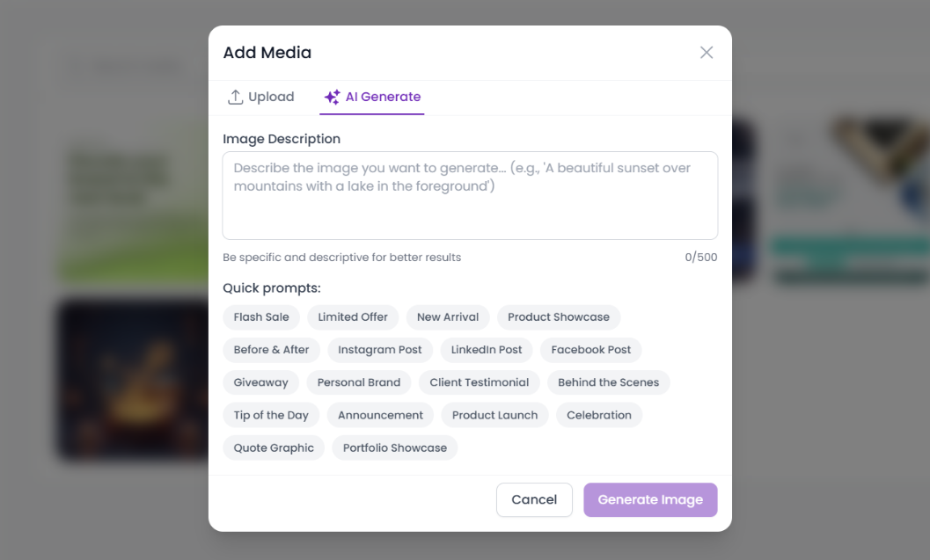This screenshot has height=560, width=930.
Task: Pick the Client Testimonial prompt
Action: pos(480,382)
